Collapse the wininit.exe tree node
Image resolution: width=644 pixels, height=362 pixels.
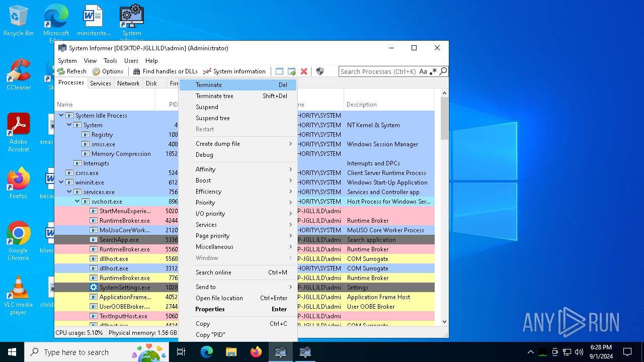pos(61,183)
